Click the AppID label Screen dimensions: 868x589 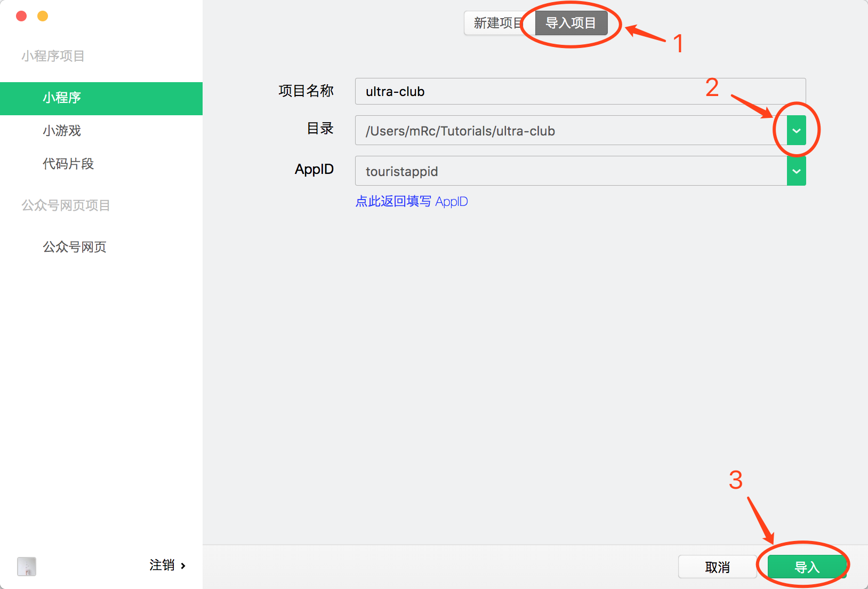[314, 169]
